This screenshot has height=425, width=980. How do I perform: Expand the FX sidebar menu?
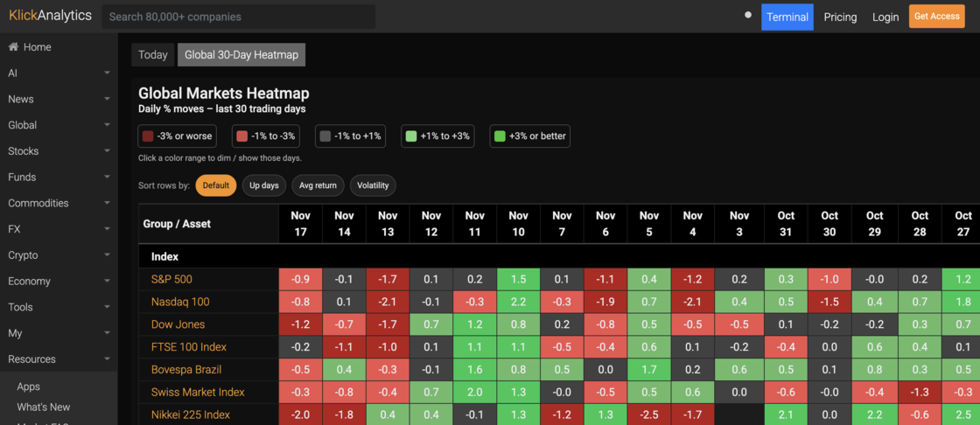click(x=59, y=229)
